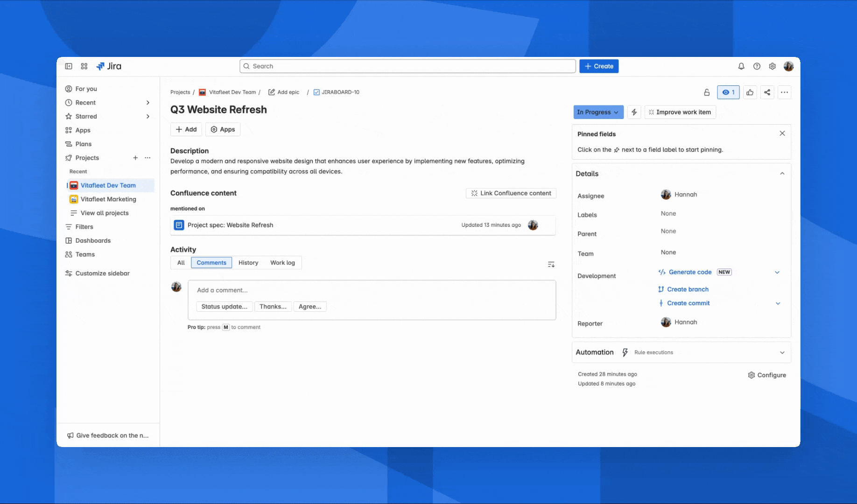This screenshot has height=504, width=857.
Task: Click the automation lightning bolt icon
Action: [x=634, y=112]
